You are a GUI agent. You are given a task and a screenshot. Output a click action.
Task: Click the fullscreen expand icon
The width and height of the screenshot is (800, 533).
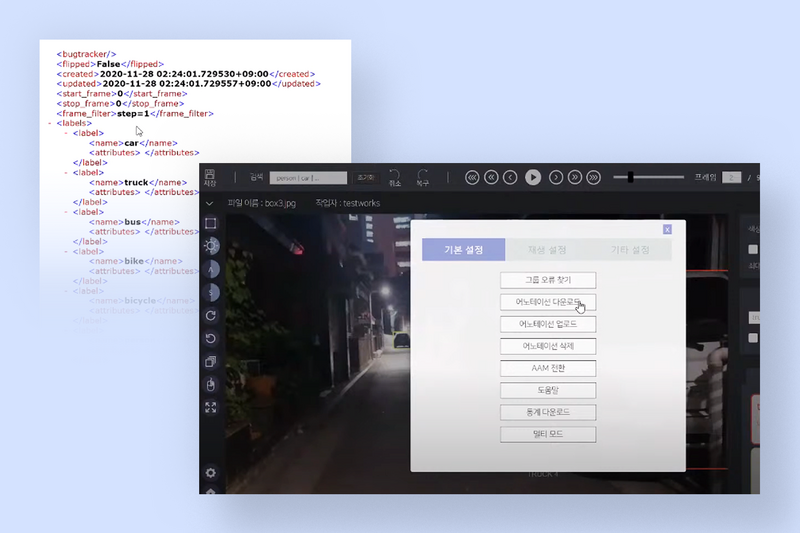(x=211, y=407)
